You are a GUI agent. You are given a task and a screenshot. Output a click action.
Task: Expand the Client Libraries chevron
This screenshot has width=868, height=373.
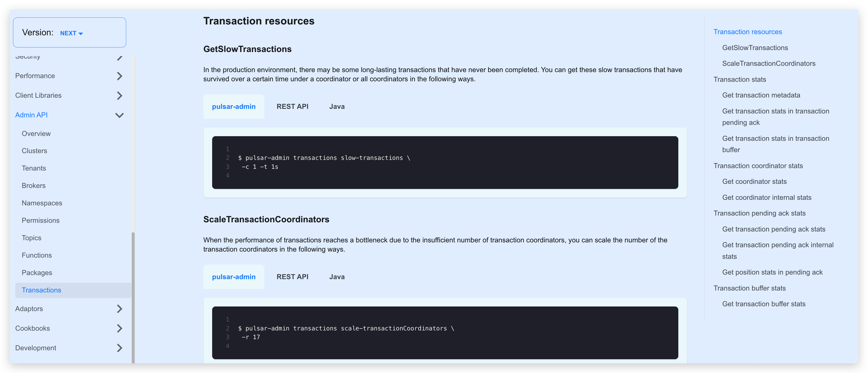click(119, 96)
